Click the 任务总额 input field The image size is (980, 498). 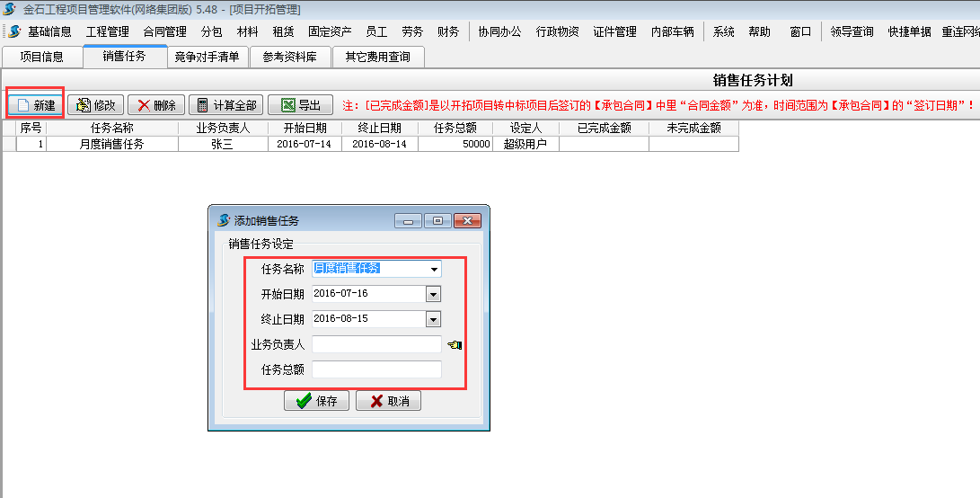(x=376, y=369)
